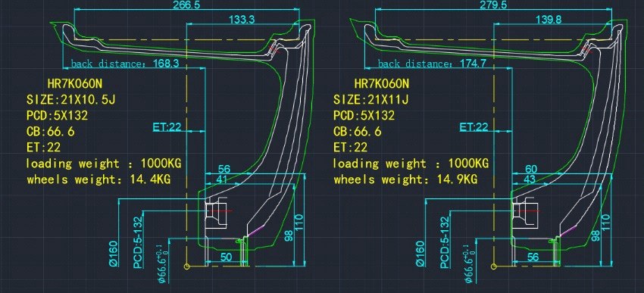Select the 41 dimension value
The width and height of the screenshot is (644, 293).
(x=222, y=179)
